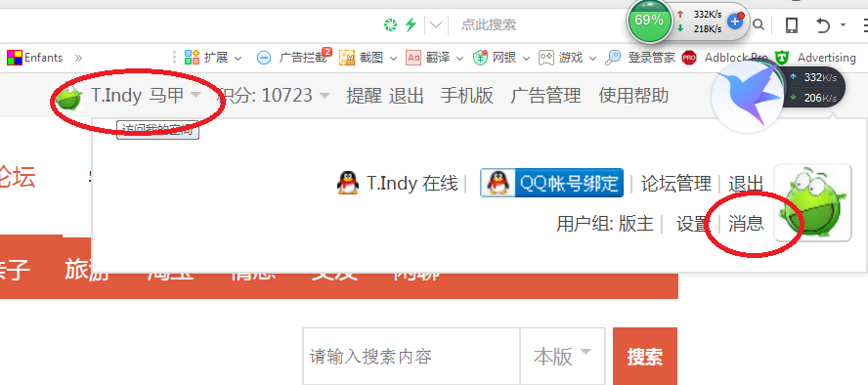868x385 pixels.
Task: Open 广告管理 ad management
Action: pyautogui.click(x=545, y=96)
